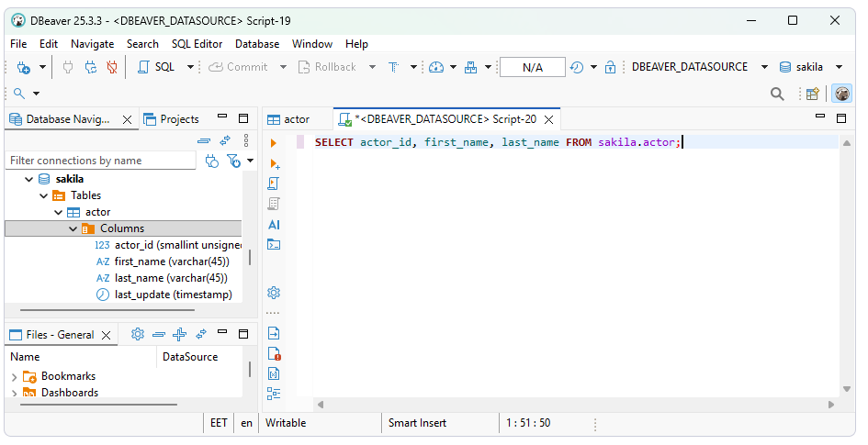Image resolution: width=868 pixels, height=445 pixels.
Task: Execute SQL in new tab icon
Action: click(x=275, y=163)
